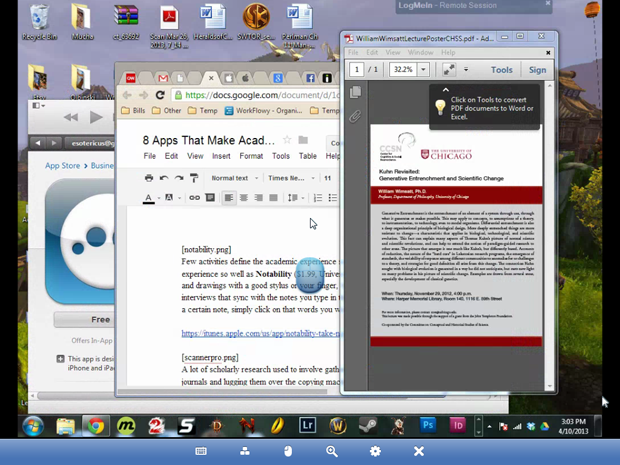Image resolution: width=620 pixels, height=465 pixels.
Task: Open the Mucha folder on desktop
Action: coord(82,23)
